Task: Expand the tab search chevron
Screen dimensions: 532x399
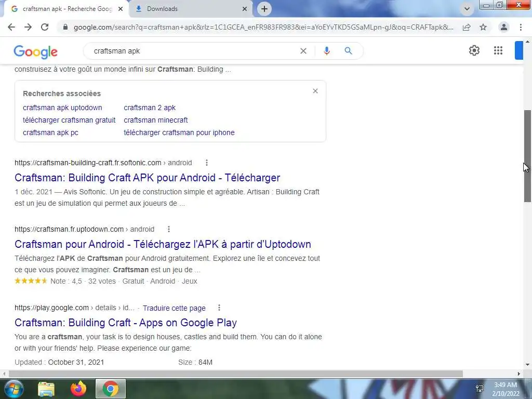Action: [x=467, y=9]
